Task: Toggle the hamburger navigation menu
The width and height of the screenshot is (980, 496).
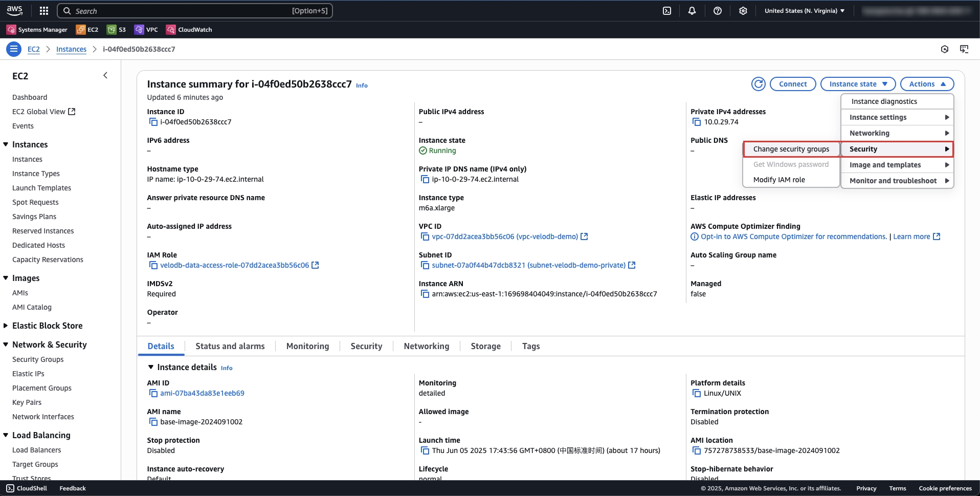Action: coord(14,49)
